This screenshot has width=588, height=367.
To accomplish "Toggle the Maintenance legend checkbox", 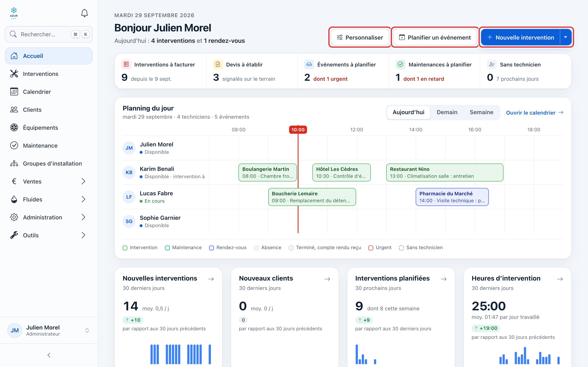I will click(167, 248).
